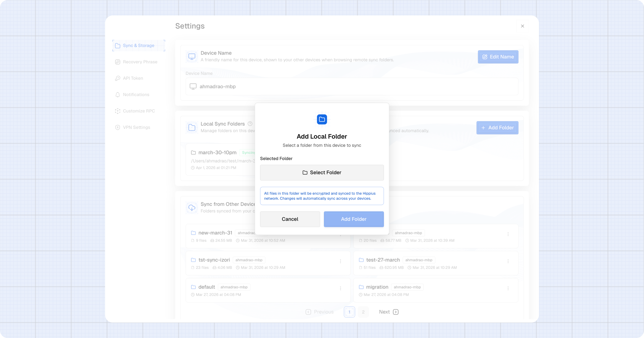Open the three-dot menu for tst-sync-izori folder
Image resolution: width=644 pixels, height=338 pixels.
tap(340, 261)
